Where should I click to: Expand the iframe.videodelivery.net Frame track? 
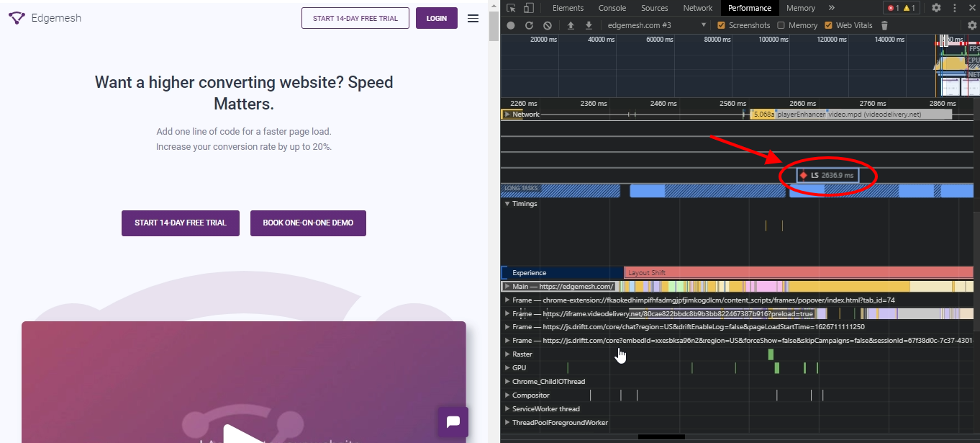(x=507, y=314)
